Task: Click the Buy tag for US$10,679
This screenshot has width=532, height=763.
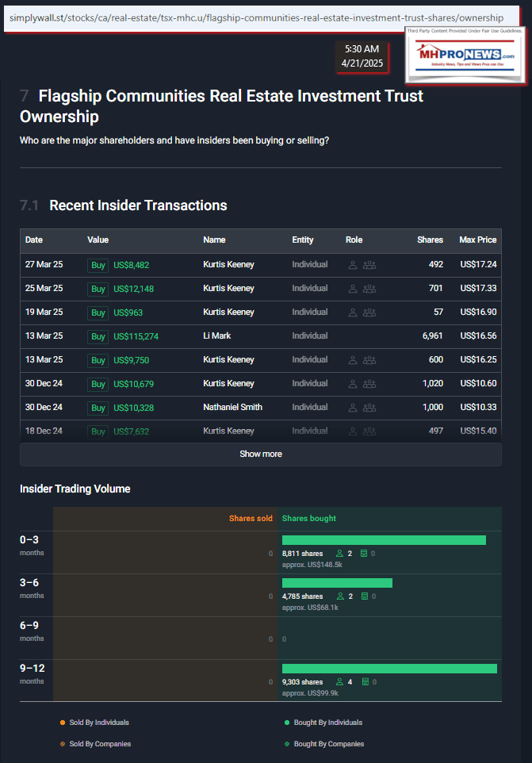Action: (98, 385)
